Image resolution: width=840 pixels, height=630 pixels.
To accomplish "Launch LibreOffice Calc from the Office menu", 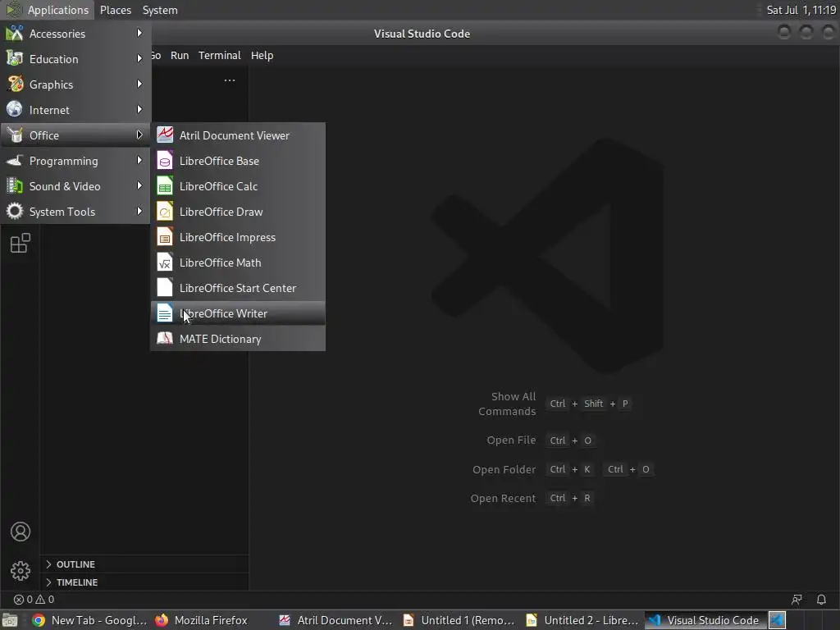I will pos(238,186).
